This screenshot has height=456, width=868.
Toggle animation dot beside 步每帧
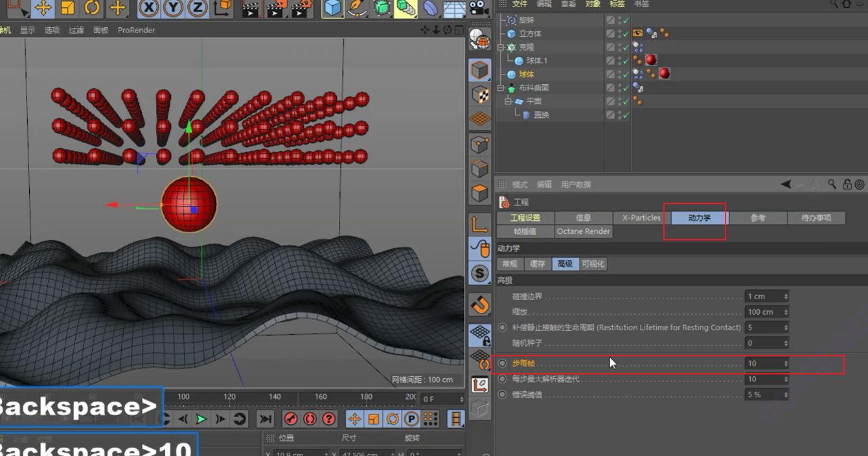coord(502,363)
